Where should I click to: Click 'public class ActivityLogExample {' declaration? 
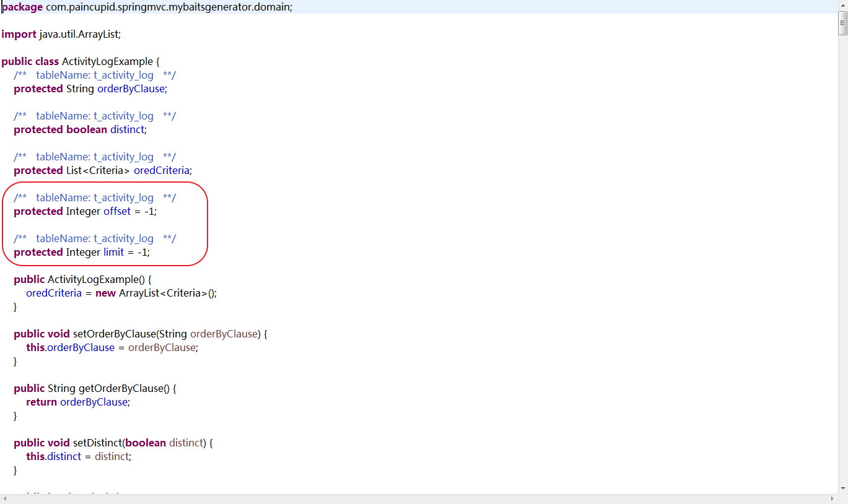point(81,61)
